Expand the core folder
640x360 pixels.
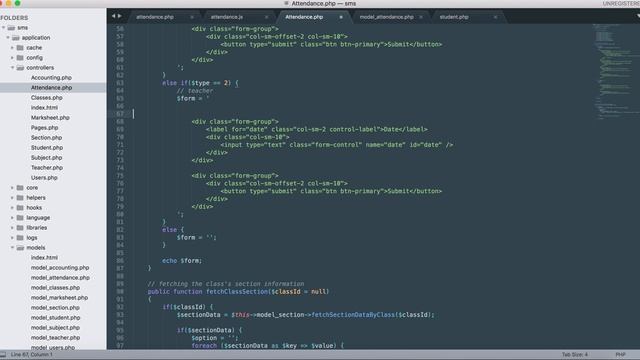[12, 188]
